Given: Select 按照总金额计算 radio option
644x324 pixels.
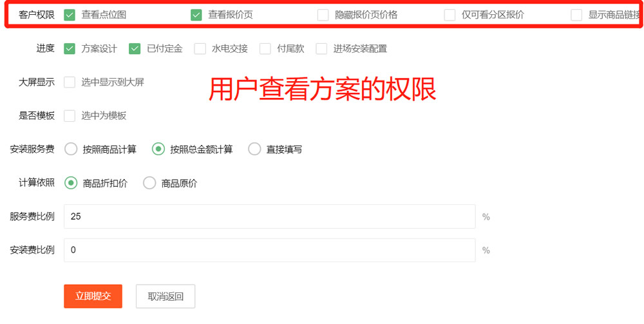Looking at the screenshot, I should tap(158, 149).
